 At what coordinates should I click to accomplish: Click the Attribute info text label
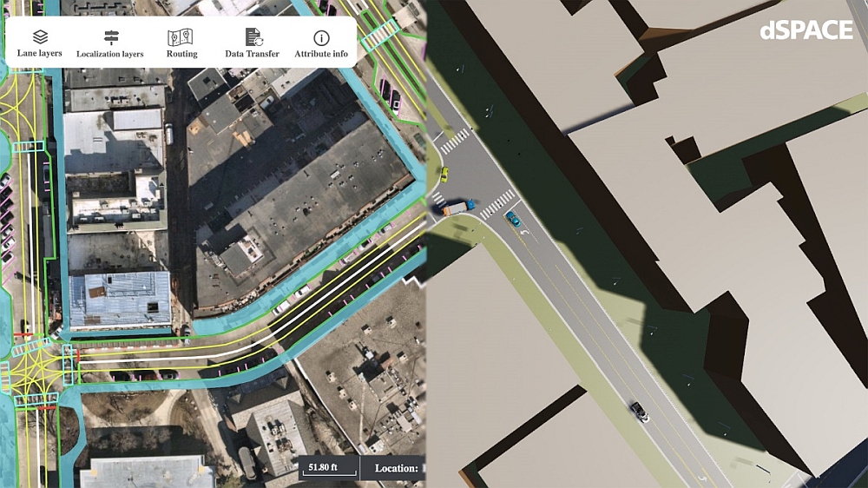click(x=321, y=54)
